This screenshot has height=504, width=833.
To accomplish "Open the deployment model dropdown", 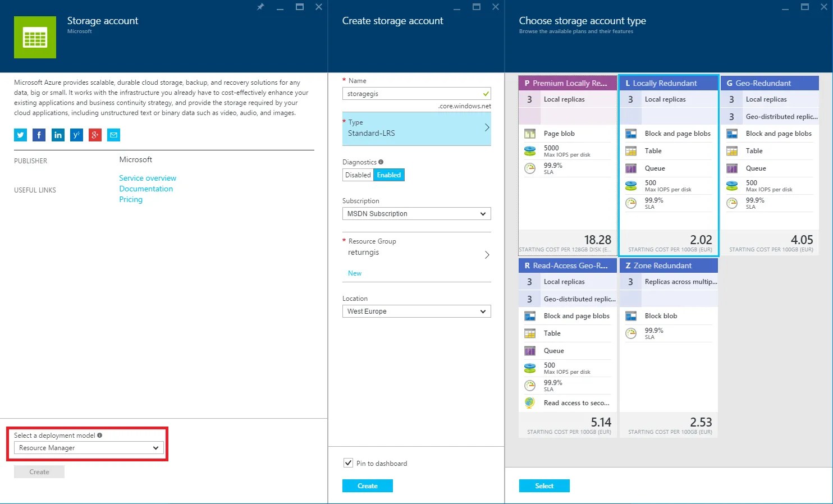I will click(x=89, y=448).
